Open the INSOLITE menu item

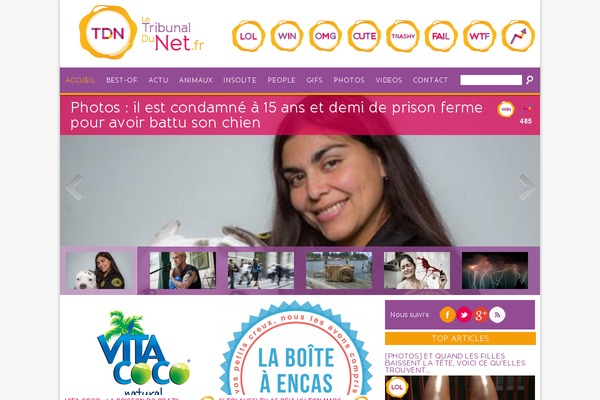[240, 80]
